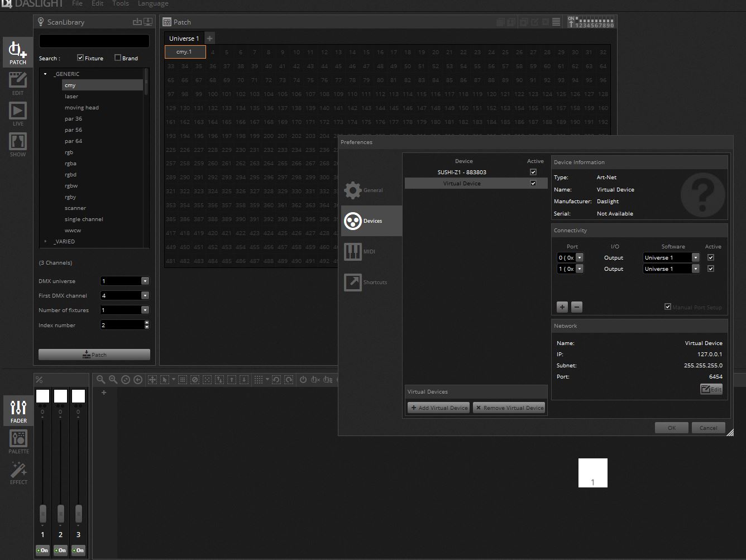
Task: Click the ScanLibrary download icon
Action: click(x=148, y=22)
